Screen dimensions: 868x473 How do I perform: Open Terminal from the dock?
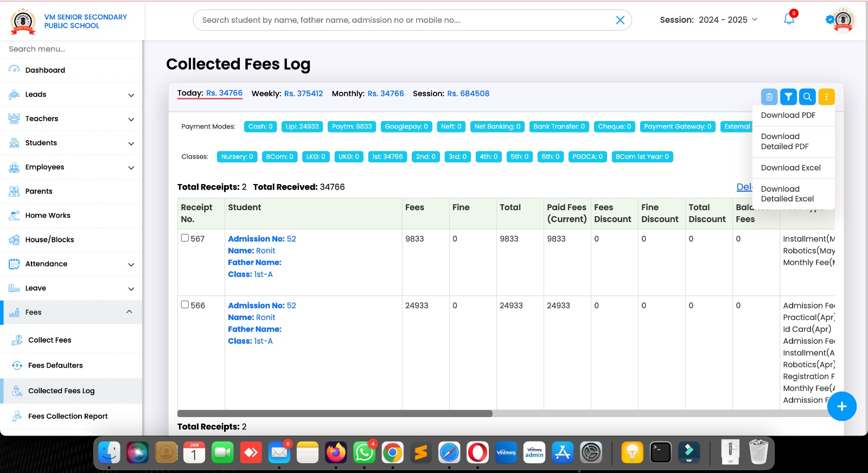660,452
